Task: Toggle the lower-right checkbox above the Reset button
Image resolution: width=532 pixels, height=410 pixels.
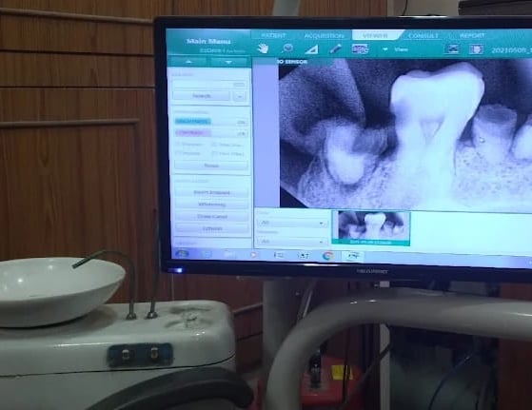Action: (214, 153)
